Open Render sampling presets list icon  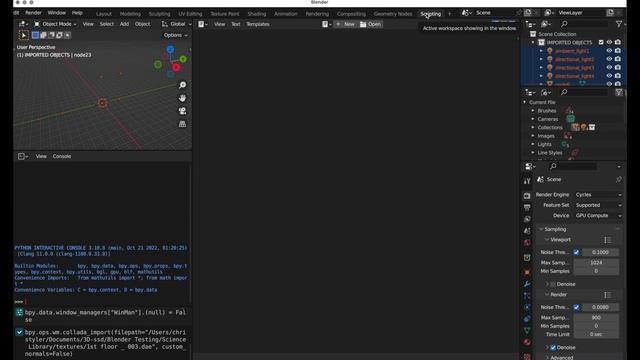[607, 295]
